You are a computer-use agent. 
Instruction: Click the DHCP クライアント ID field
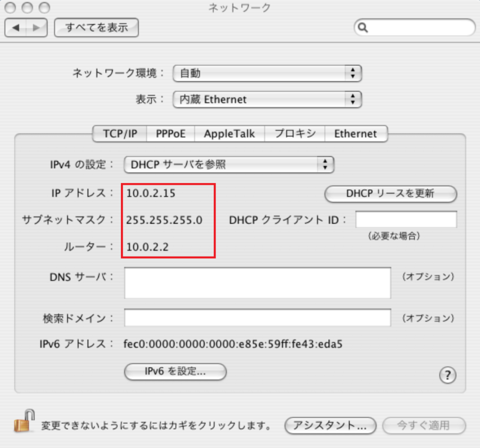pos(406,220)
